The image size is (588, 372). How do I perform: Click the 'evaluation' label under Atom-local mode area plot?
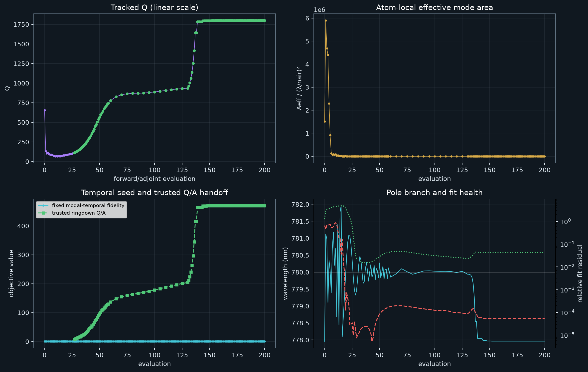pyautogui.click(x=434, y=179)
